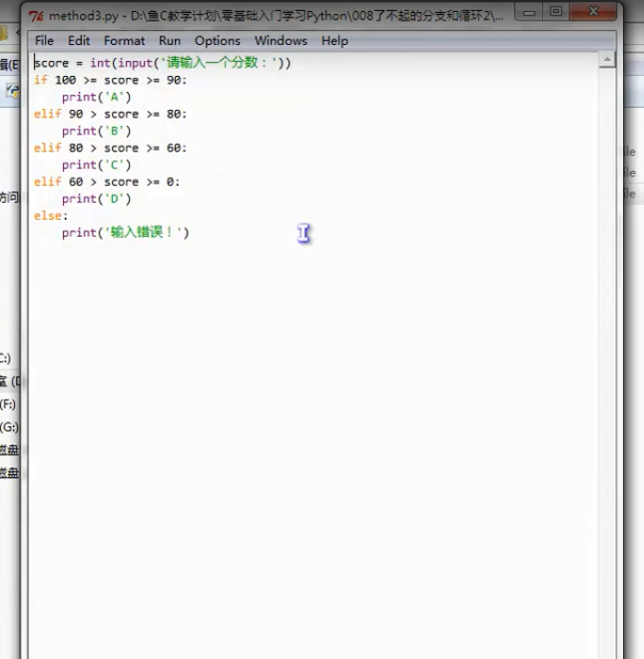
Task: Click the 'if 100 >= score >= 90:' line
Action: pyautogui.click(x=110, y=80)
